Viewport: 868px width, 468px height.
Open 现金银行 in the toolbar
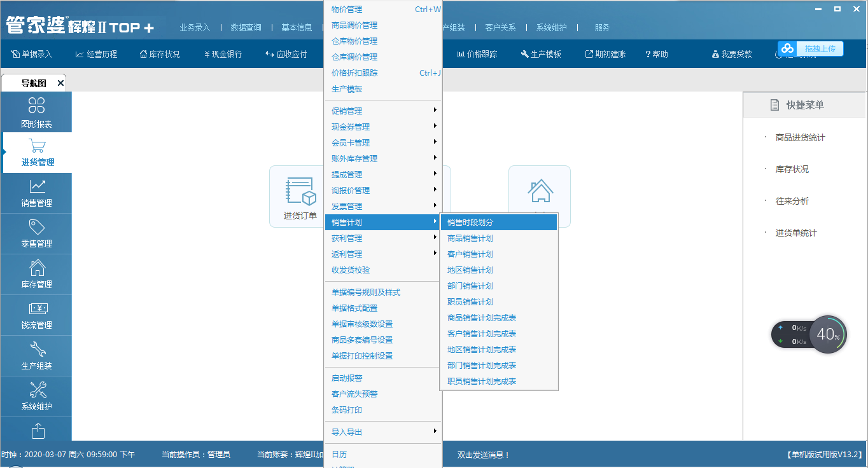click(223, 54)
